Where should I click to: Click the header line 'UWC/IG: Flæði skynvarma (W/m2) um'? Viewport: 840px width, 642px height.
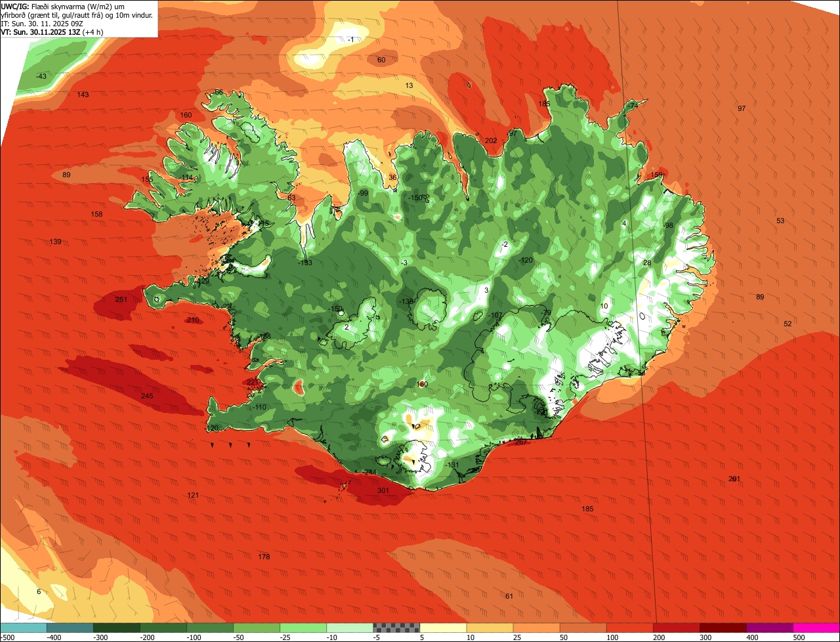click(63, 6)
